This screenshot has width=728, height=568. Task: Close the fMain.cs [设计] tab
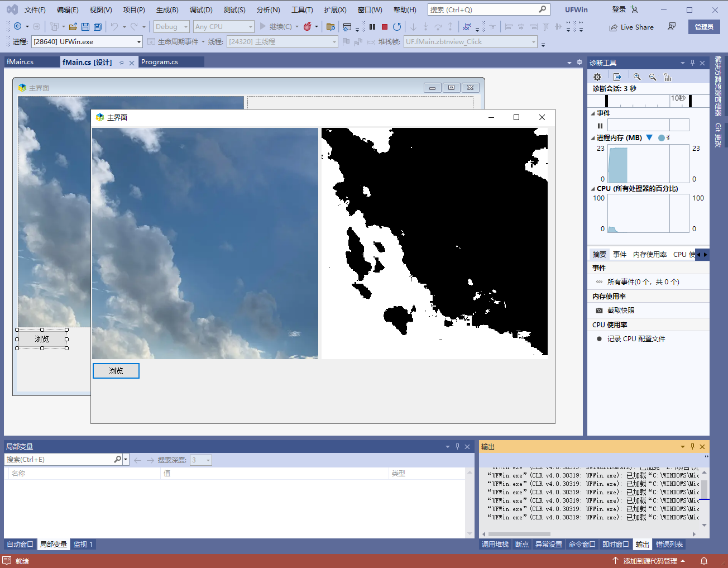[x=132, y=63]
